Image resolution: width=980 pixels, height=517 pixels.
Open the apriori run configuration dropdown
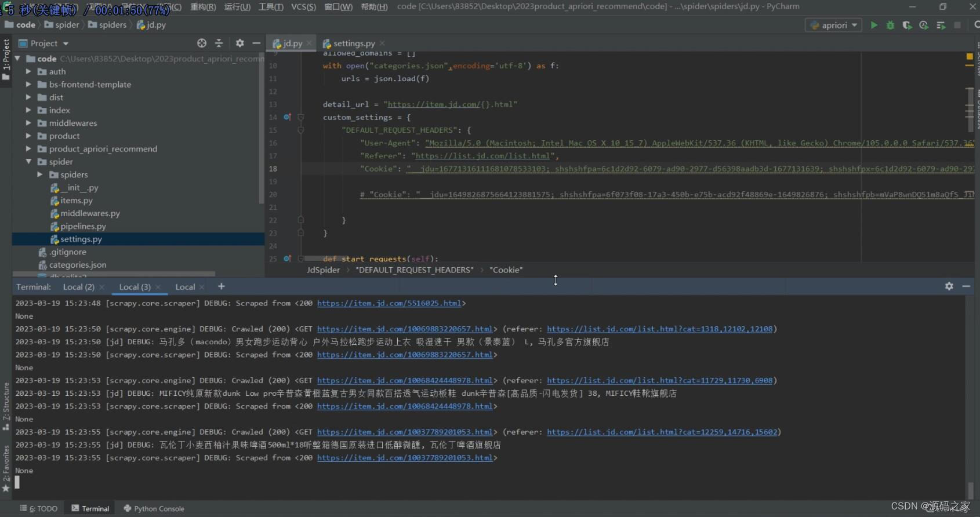coord(834,25)
